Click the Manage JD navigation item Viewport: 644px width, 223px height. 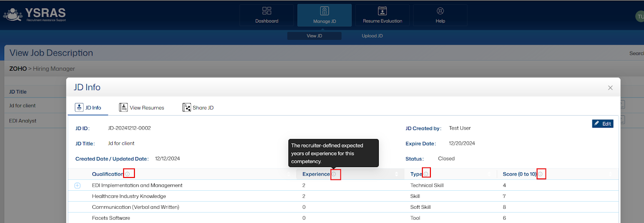[x=324, y=15]
